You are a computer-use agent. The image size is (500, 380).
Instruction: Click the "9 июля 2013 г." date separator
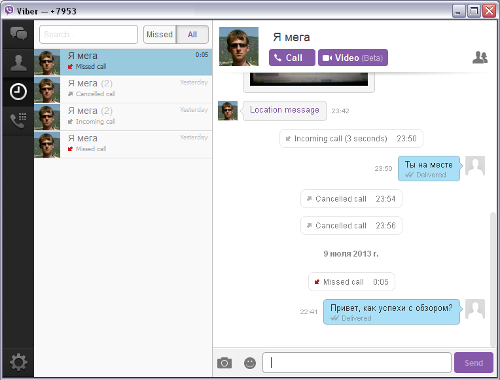pos(351,254)
